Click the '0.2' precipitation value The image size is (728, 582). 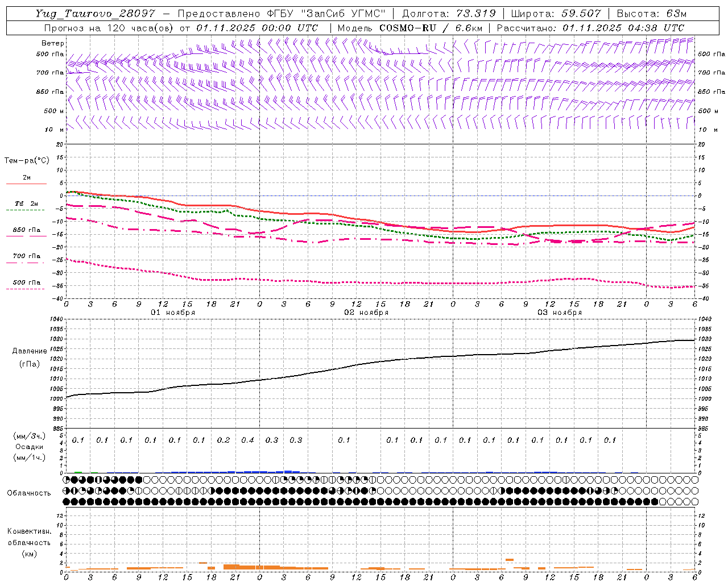coord(224,440)
